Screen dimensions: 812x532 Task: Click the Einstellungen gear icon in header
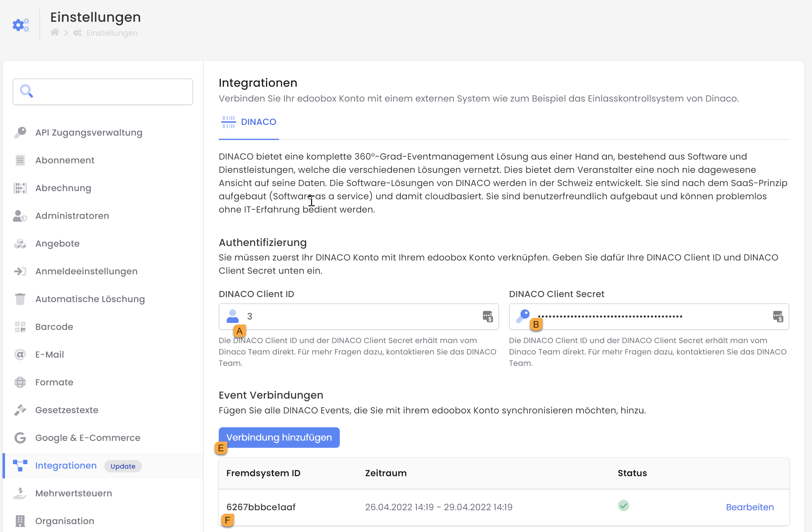21,25
